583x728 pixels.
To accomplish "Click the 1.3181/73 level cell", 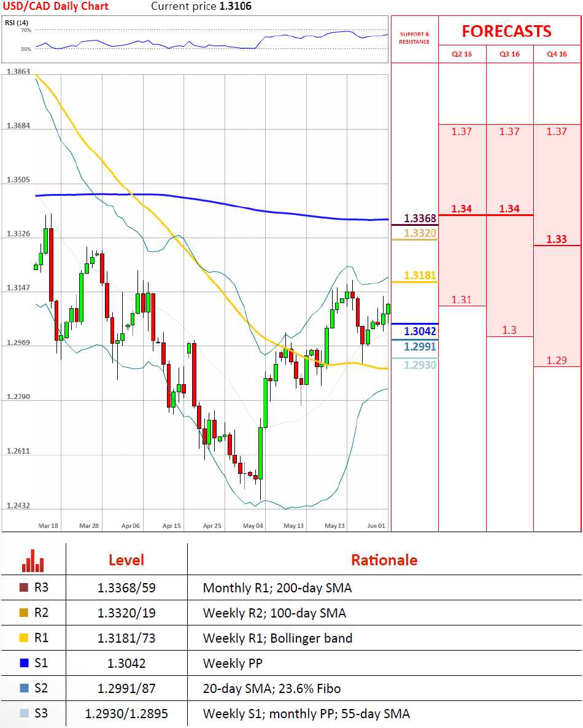I will coord(126,638).
